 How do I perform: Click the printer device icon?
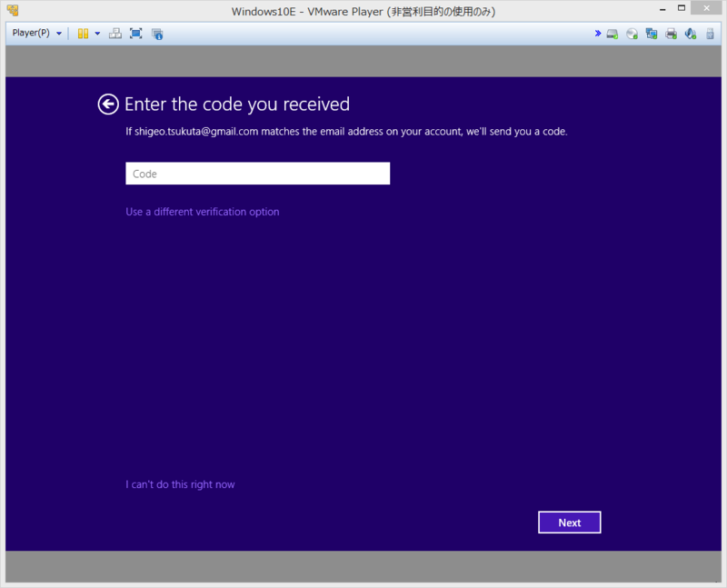pyautogui.click(x=671, y=34)
